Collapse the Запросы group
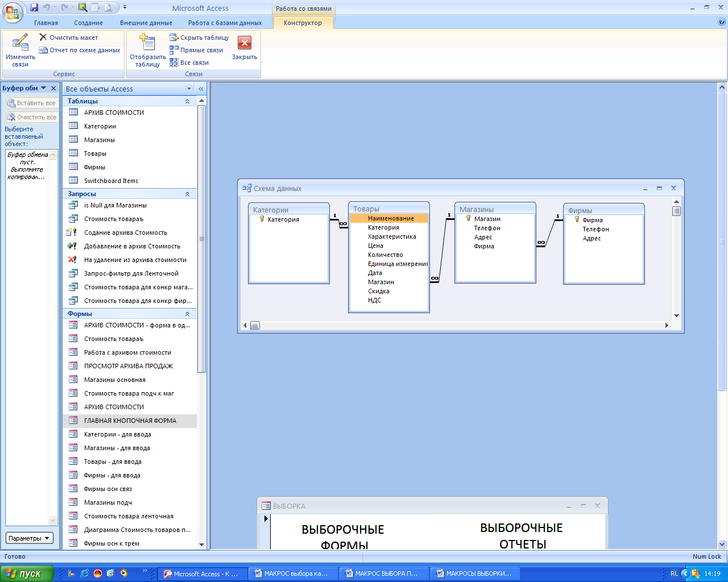 [187, 194]
